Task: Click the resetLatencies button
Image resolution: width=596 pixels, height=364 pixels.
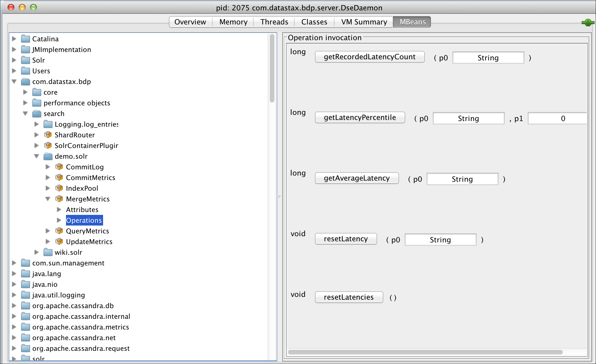Action: [x=349, y=297]
